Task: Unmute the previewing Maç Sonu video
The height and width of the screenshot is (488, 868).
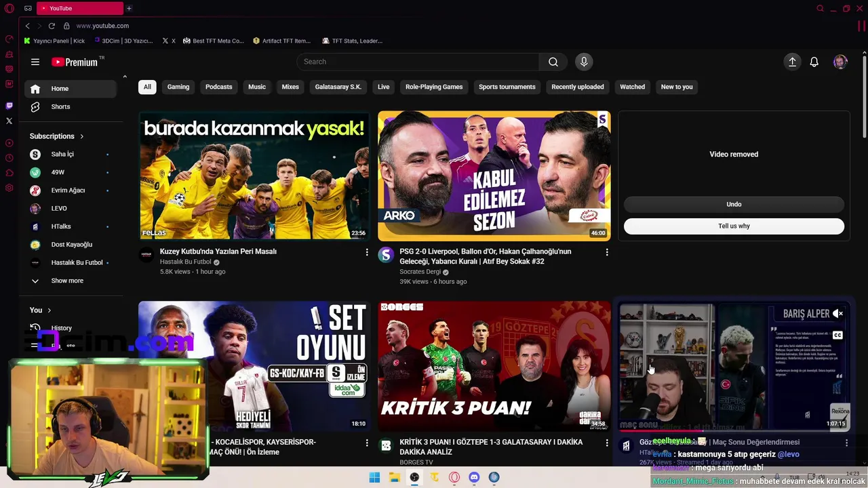Action: click(x=837, y=314)
